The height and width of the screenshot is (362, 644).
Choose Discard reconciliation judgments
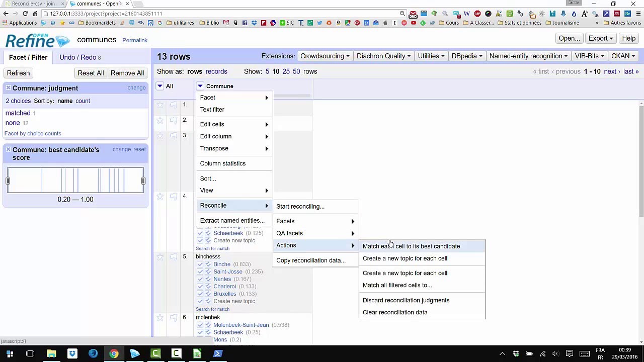tap(422, 300)
